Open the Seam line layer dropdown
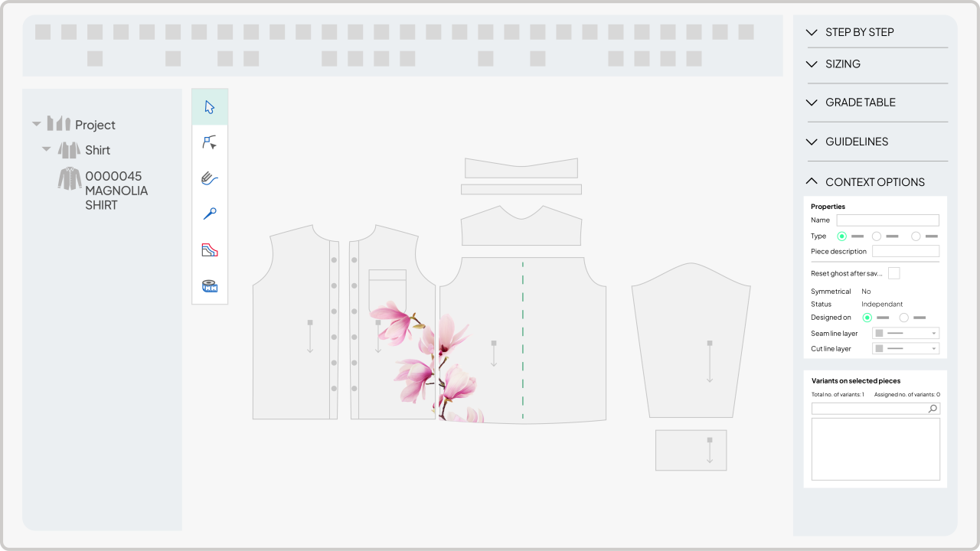This screenshot has width=980, height=551. pos(906,333)
